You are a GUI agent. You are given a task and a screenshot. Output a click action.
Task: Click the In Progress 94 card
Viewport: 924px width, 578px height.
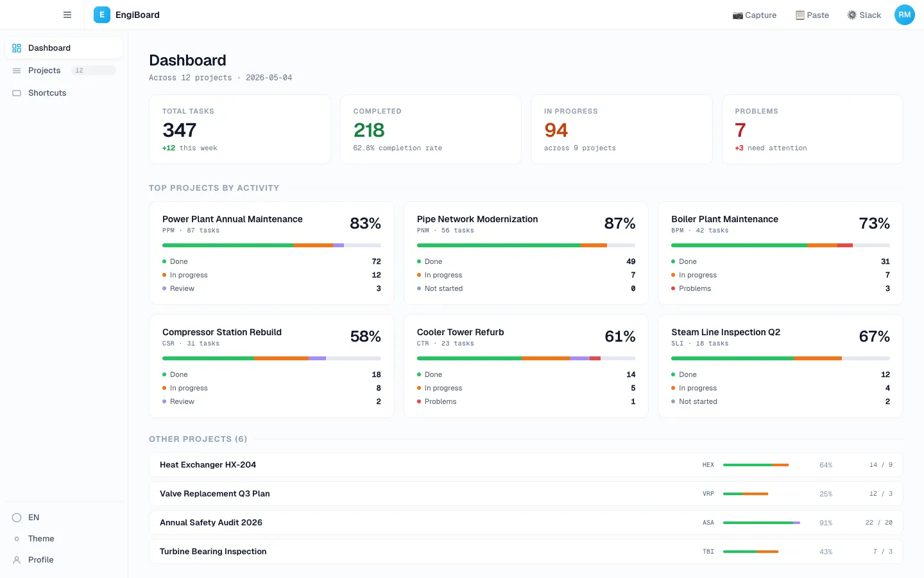coord(622,130)
